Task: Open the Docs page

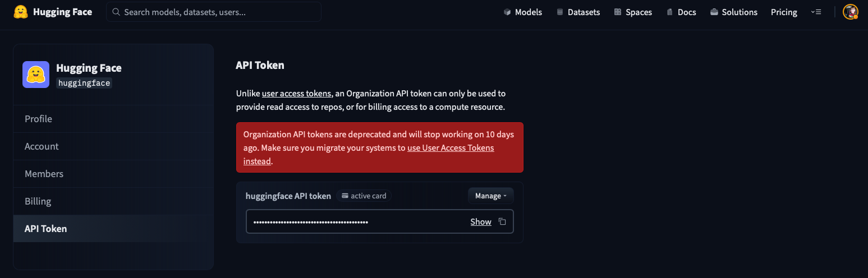Action: coord(681,12)
